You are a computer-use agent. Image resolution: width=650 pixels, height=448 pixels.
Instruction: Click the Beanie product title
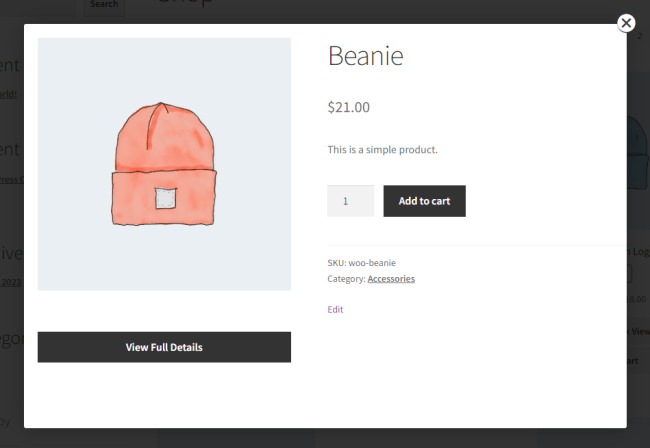tap(365, 56)
